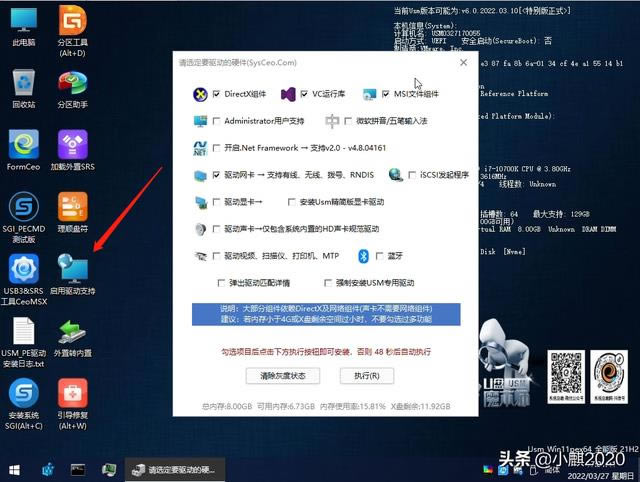The width and height of the screenshot is (640, 482).
Task: Close the driver selection dialog
Action: (x=463, y=62)
